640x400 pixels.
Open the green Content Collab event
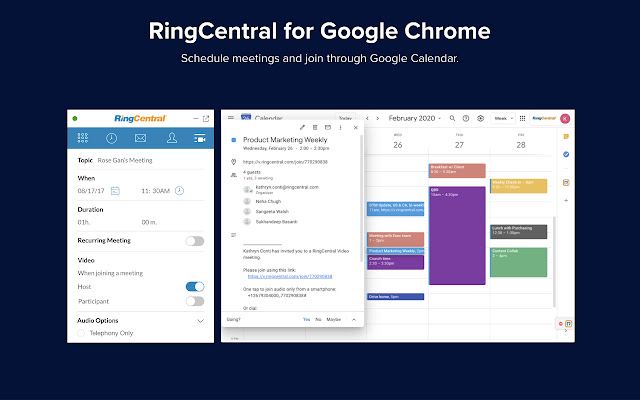[518, 262]
